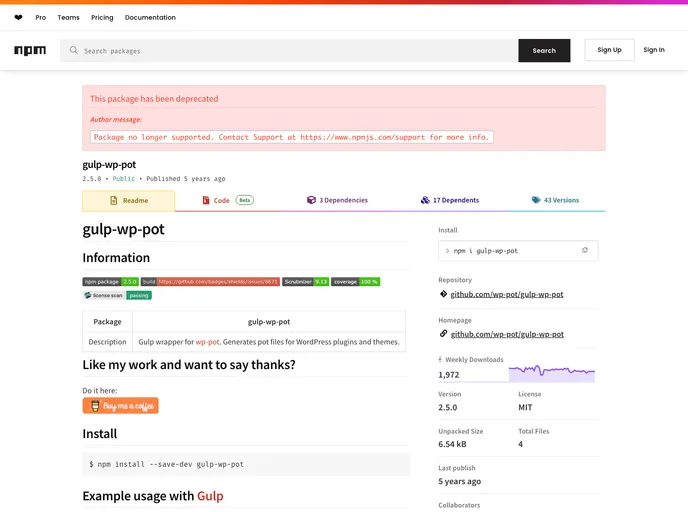Image resolution: width=688 pixels, height=512 pixels.
Task: Open the Gulp link in Example usage heading
Action: 210,496
